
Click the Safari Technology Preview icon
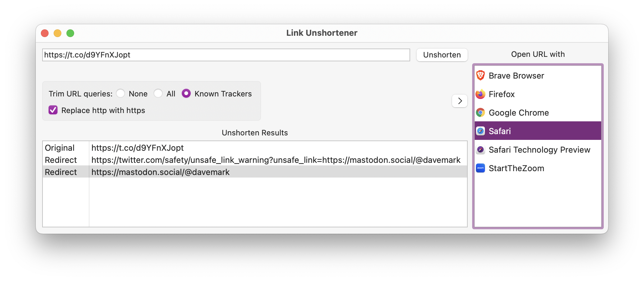point(480,149)
